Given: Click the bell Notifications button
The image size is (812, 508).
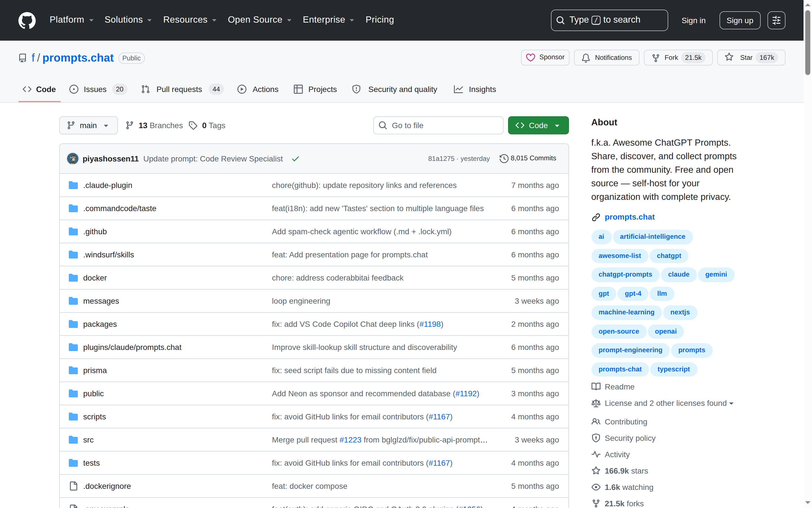Looking at the screenshot, I should [606, 58].
